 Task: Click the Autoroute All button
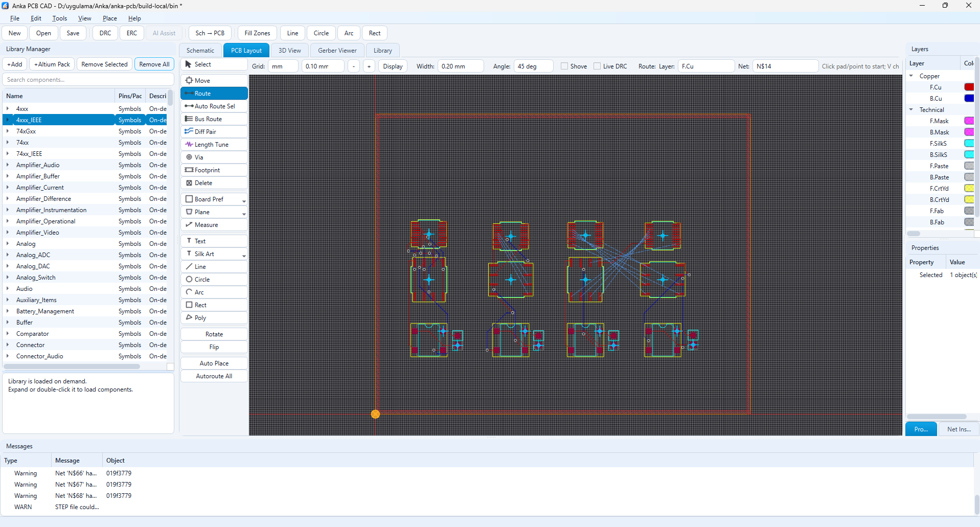click(214, 376)
